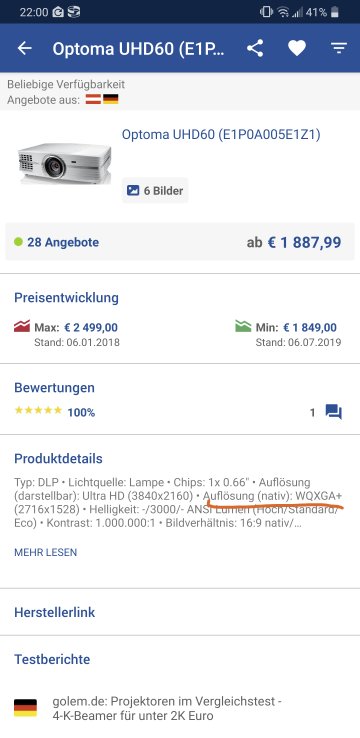Expand product details with MEHR LESEN
This screenshot has height=738, width=360.
[x=46, y=553]
